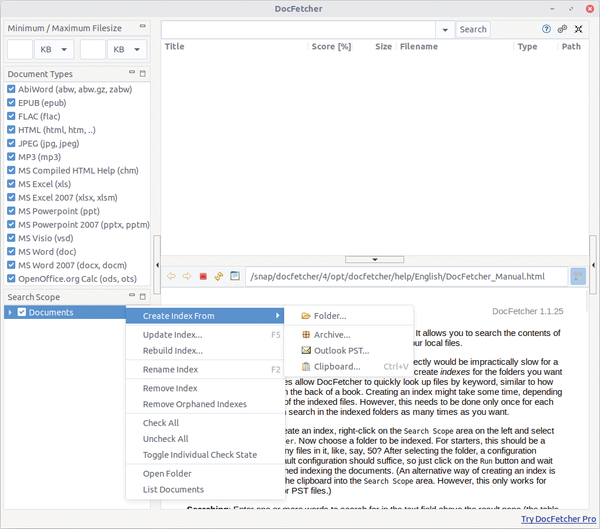The width and height of the screenshot is (600, 529).
Task: Uncheck the MP3 document type
Action: pyautogui.click(x=11, y=157)
